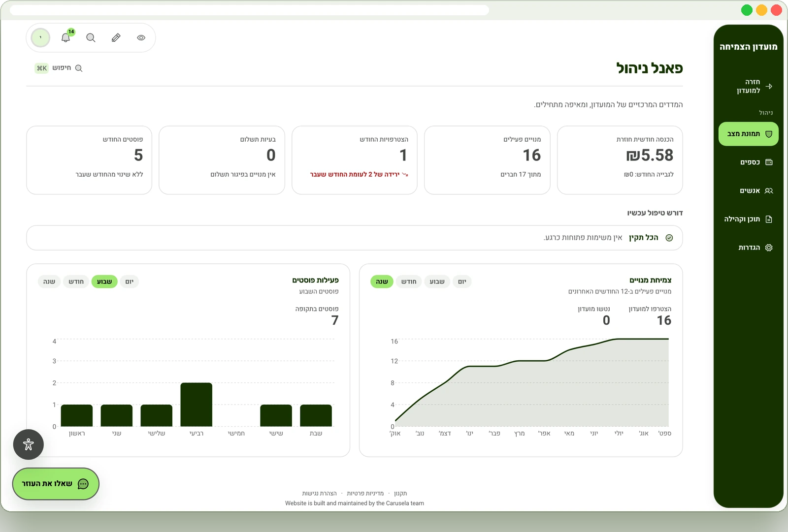Open הגדרות in the sidebar

tap(749, 248)
